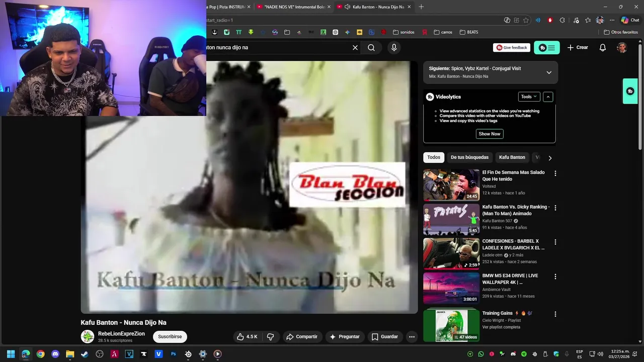
Task: Open browser settings and more menu
Action: pos(612,20)
